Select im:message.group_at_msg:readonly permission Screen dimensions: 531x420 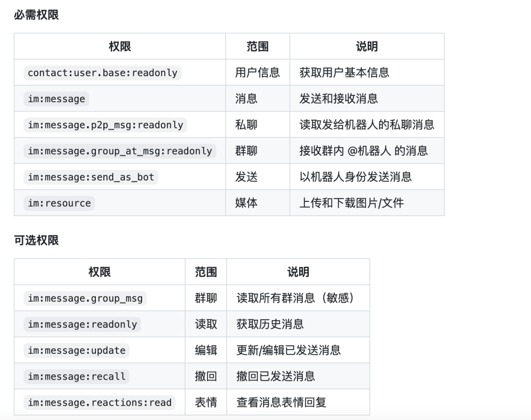[x=120, y=151]
